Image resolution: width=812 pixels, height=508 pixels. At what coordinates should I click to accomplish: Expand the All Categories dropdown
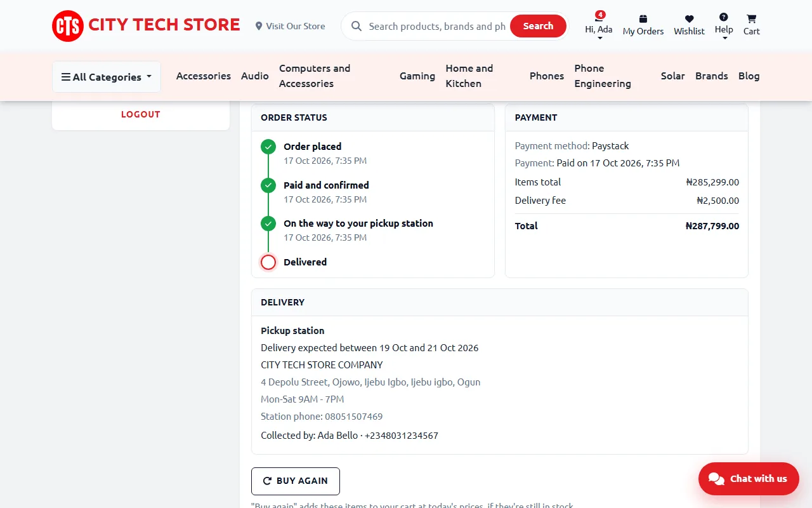pyautogui.click(x=107, y=77)
